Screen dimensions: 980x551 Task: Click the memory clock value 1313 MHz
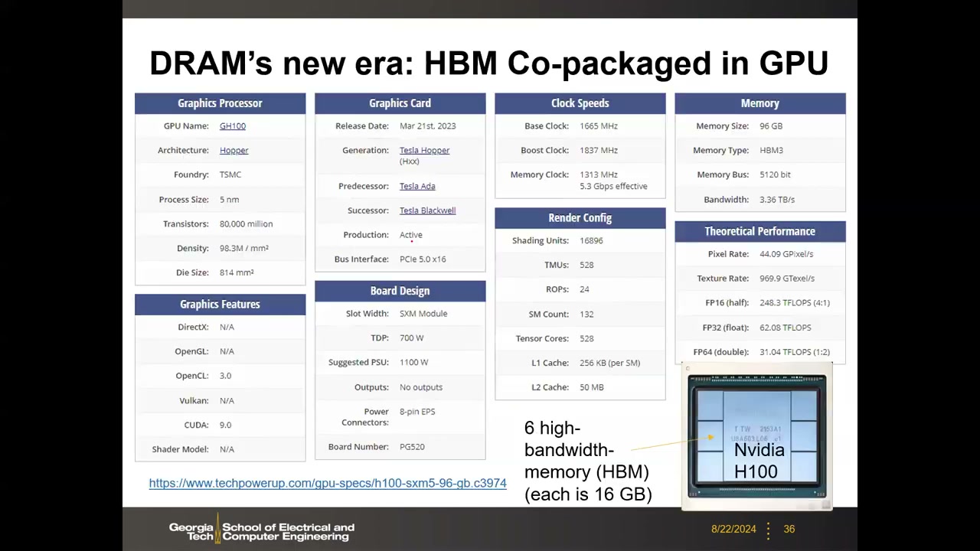599,174
